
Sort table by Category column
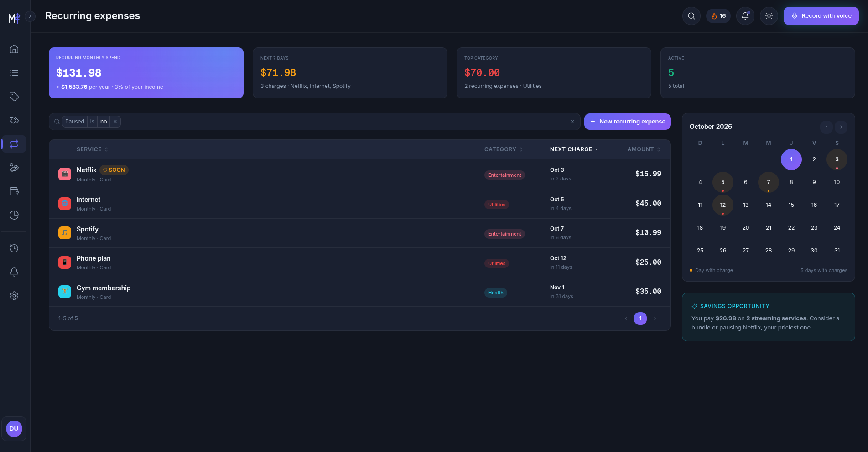click(x=504, y=149)
